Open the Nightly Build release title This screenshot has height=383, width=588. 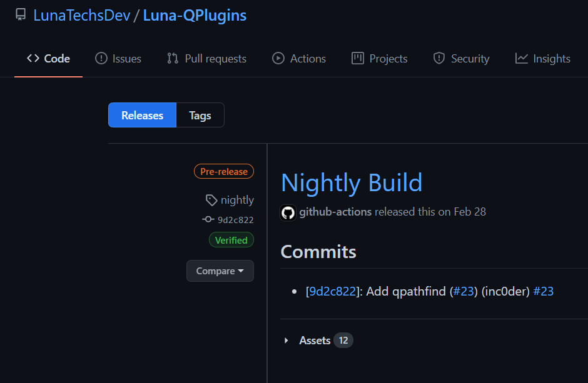click(x=352, y=183)
